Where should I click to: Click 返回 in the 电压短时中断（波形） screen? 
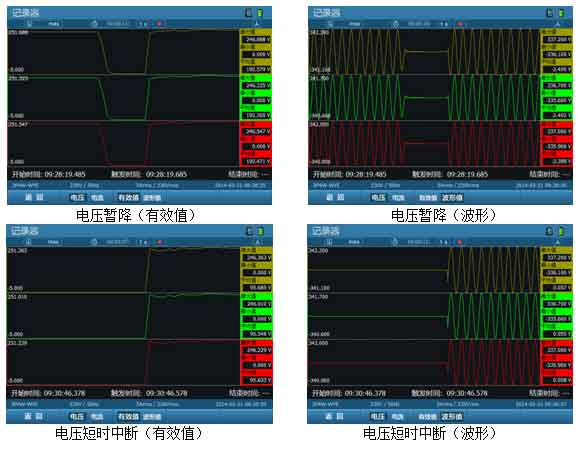(x=334, y=417)
